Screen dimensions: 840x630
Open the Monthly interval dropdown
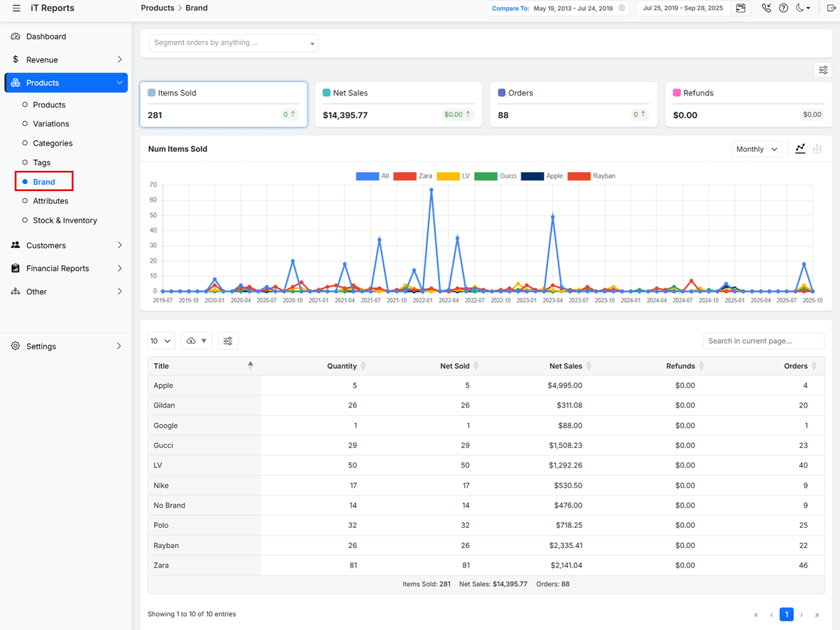point(756,149)
